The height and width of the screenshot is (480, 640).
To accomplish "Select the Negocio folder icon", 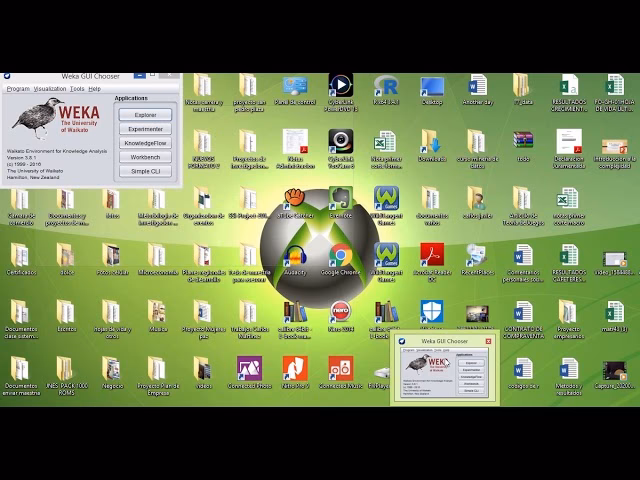I will tap(112, 373).
